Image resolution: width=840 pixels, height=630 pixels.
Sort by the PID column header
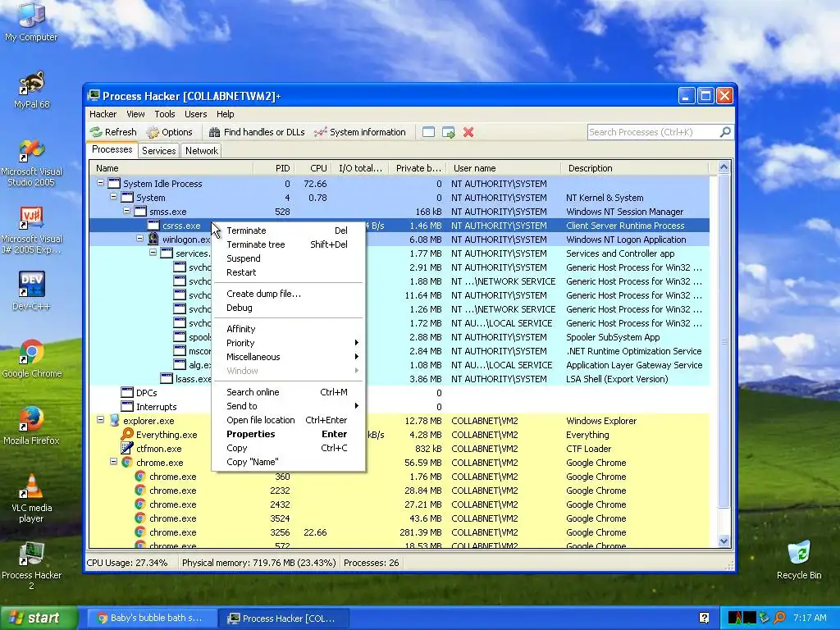(x=274, y=168)
